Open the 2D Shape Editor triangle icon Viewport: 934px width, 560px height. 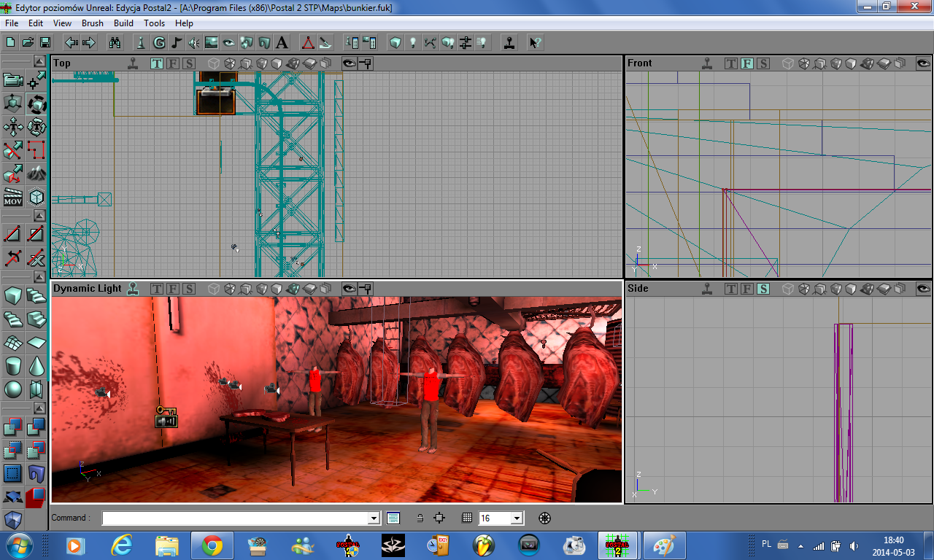[x=309, y=42]
